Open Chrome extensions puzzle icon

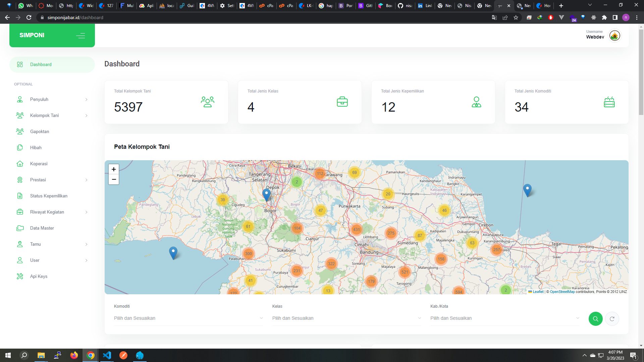(604, 17)
